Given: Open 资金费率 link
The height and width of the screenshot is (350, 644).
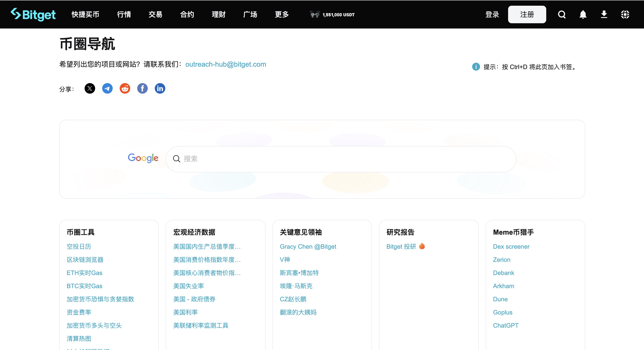Looking at the screenshot, I should (x=79, y=312).
